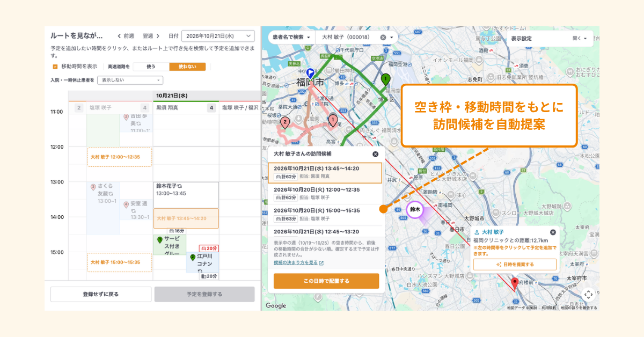Select candidate slot 大村 敏子 13:45〜14:20
Screen dimensions: 644x337
coord(186,218)
